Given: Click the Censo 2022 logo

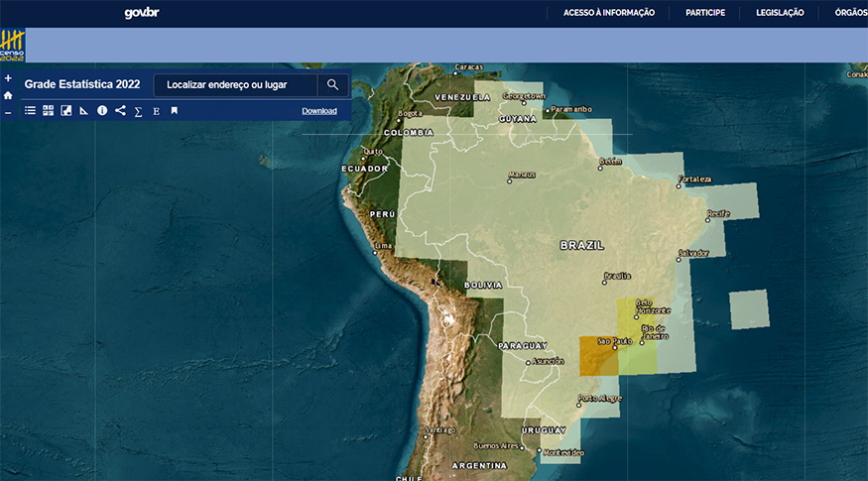Looking at the screenshot, I should tap(12, 46).
